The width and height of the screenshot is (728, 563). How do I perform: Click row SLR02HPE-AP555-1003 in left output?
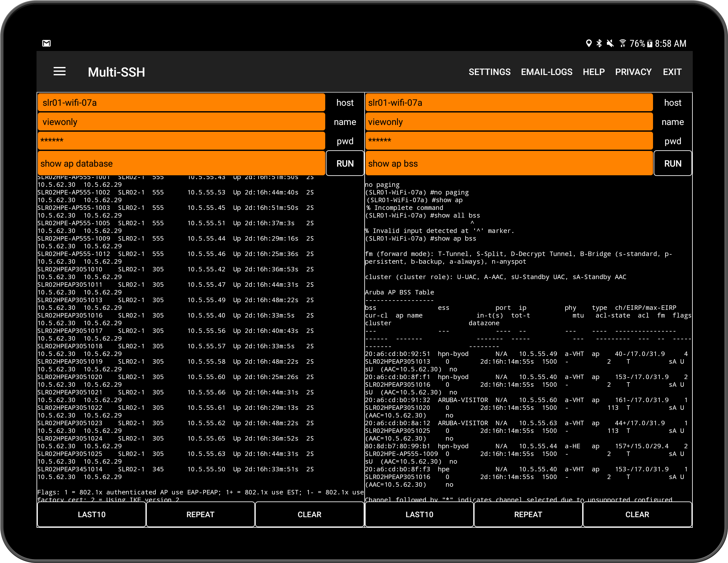pyautogui.click(x=175, y=208)
